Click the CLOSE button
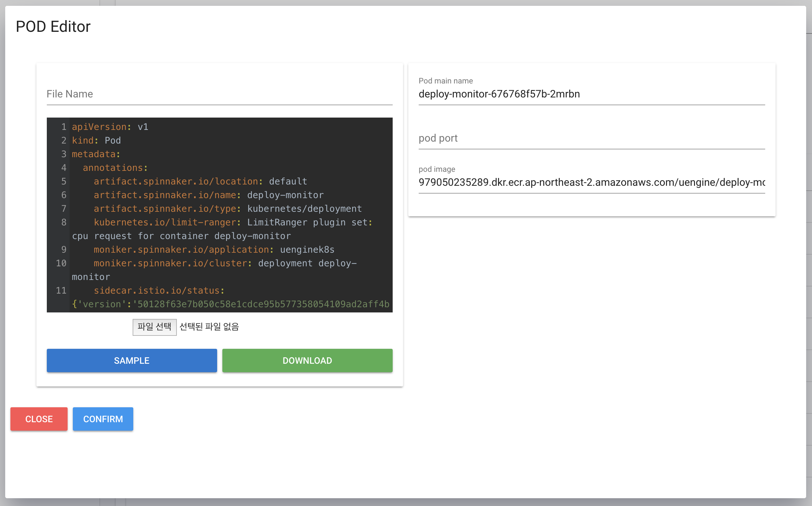The width and height of the screenshot is (812, 506). click(x=38, y=419)
